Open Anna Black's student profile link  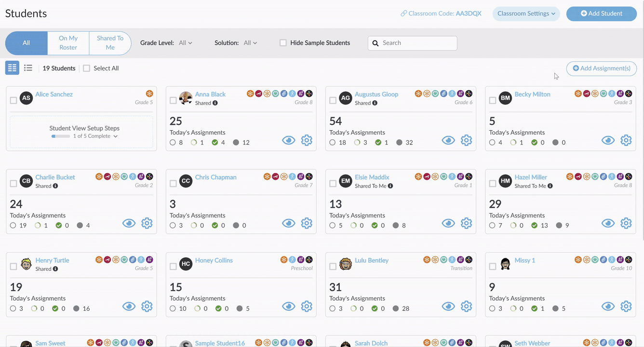pyautogui.click(x=210, y=94)
